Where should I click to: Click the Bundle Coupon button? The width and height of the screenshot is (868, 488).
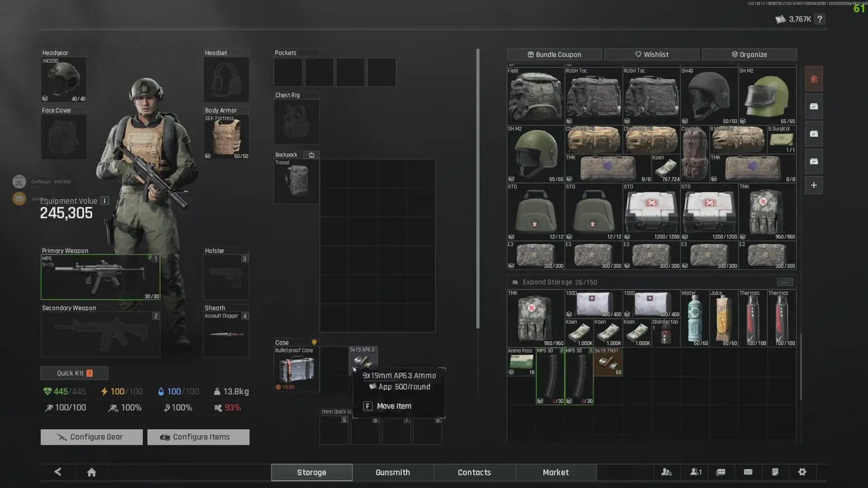click(x=554, y=54)
